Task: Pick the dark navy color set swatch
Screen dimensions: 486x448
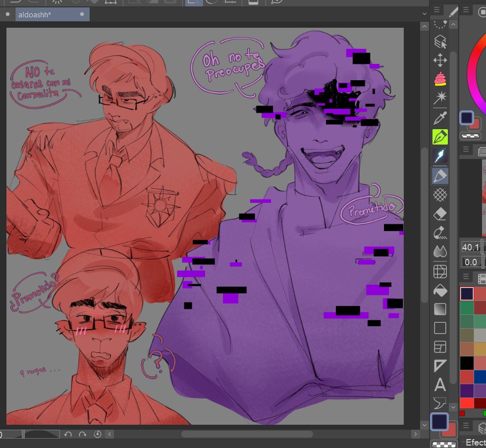Action: tap(467, 294)
